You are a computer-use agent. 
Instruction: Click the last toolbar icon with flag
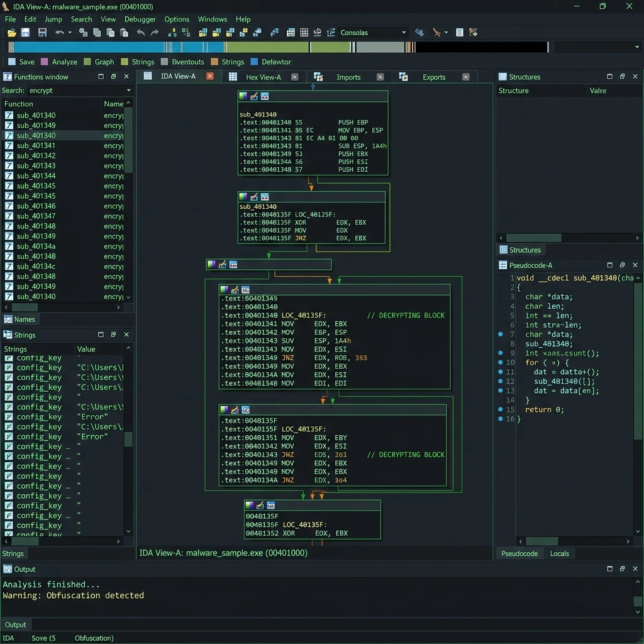coord(473,33)
